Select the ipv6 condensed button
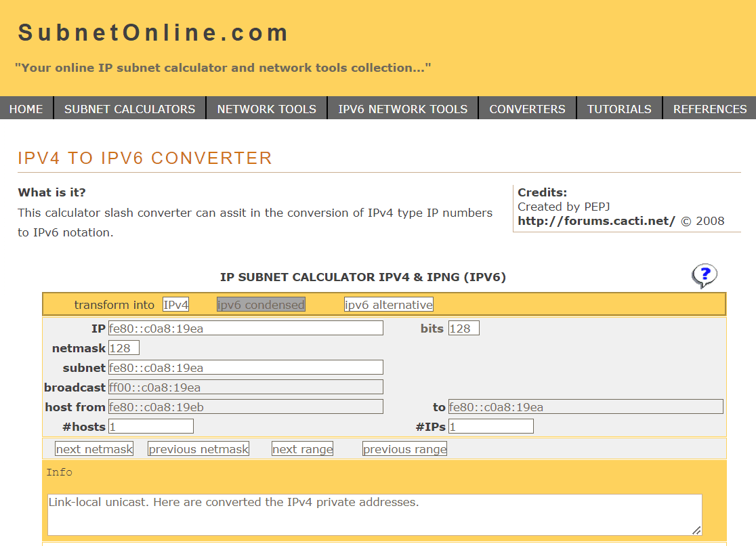This screenshot has width=756, height=546. click(261, 305)
